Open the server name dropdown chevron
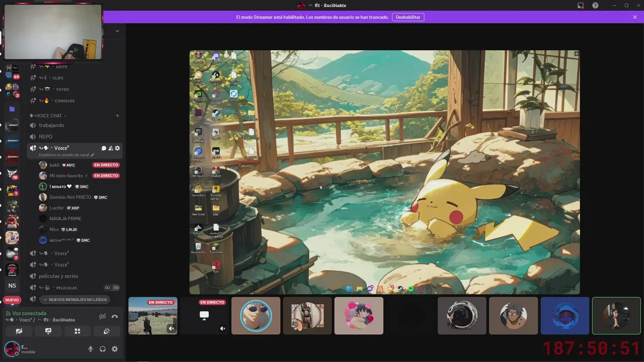 [x=117, y=31]
